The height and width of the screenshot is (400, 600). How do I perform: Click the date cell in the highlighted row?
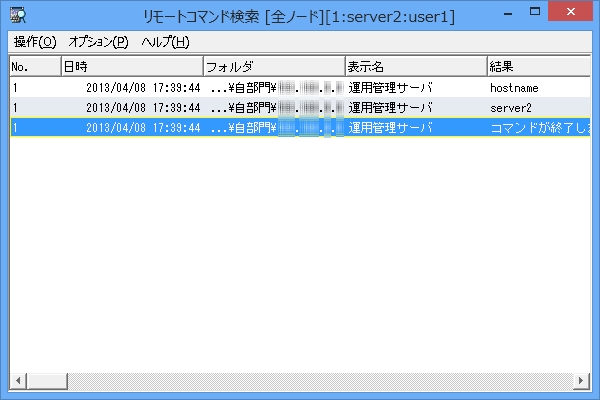[x=143, y=128]
